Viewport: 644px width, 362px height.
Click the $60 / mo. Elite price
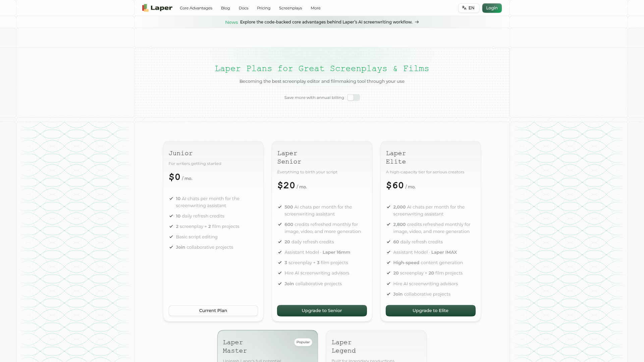401,186
